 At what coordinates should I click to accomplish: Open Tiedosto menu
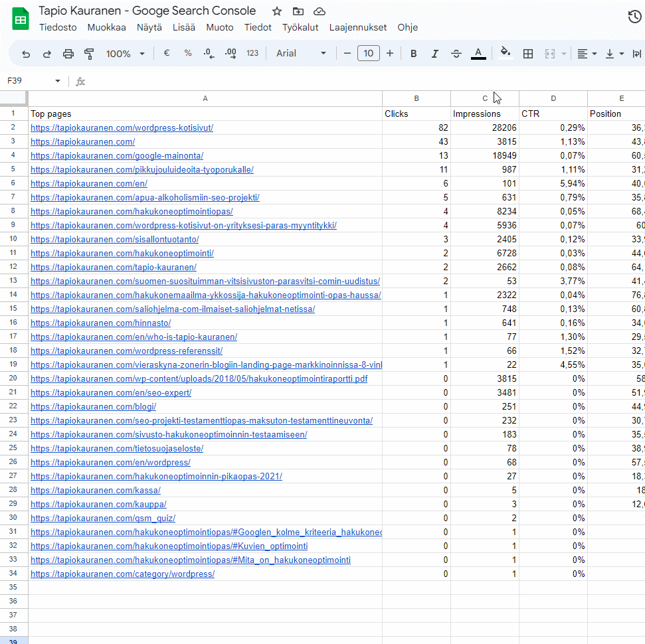tap(58, 27)
